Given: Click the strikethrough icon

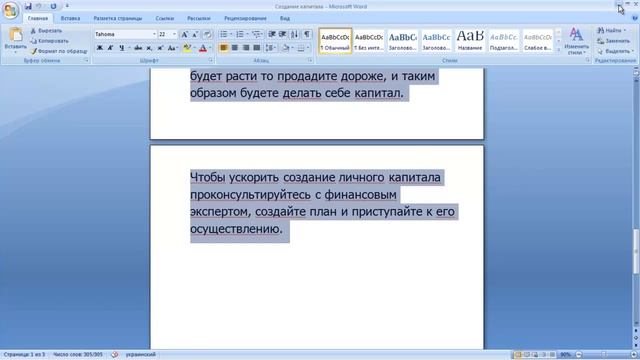Looking at the screenshot, I should point(138,48).
